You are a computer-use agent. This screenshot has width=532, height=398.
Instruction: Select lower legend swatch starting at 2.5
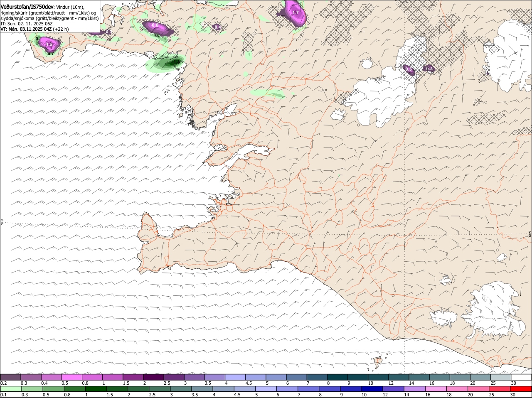point(160,389)
